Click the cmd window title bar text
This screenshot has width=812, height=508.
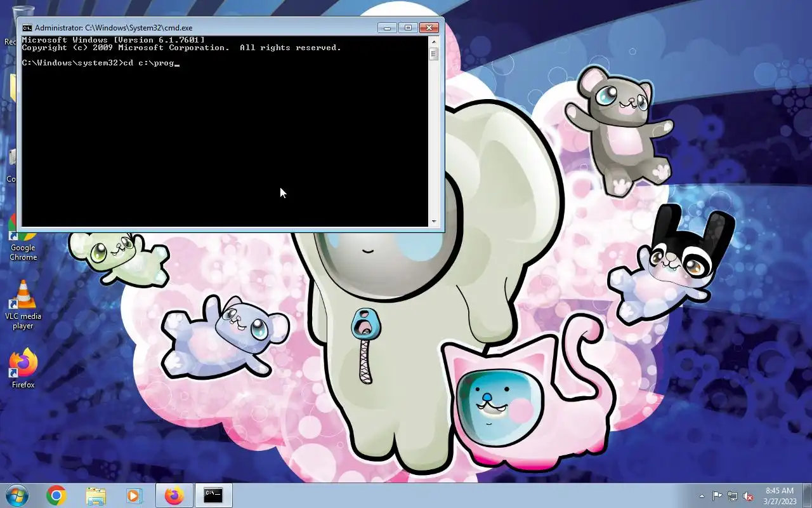[x=114, y=28]
